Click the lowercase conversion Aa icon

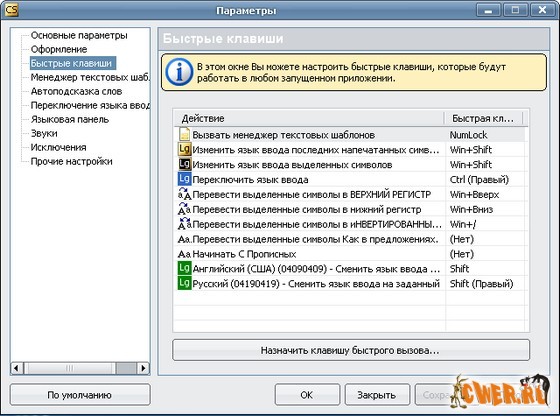click(185, 209)
